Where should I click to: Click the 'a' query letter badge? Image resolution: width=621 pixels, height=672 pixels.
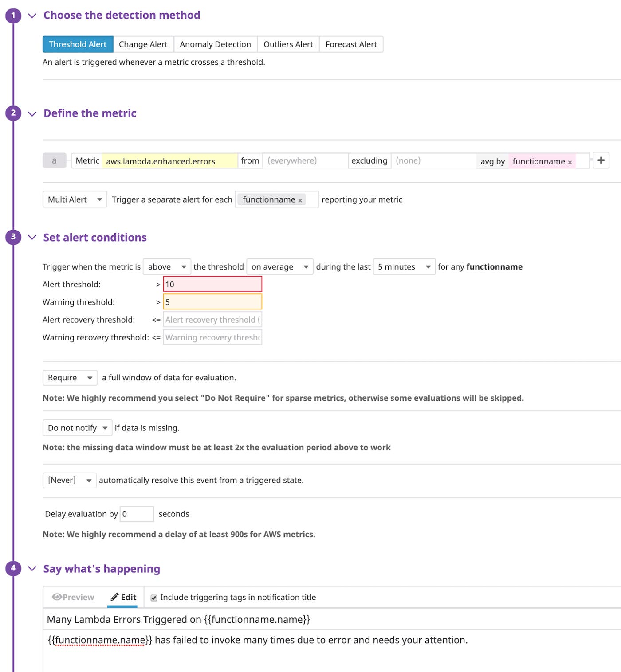(54, 160)
